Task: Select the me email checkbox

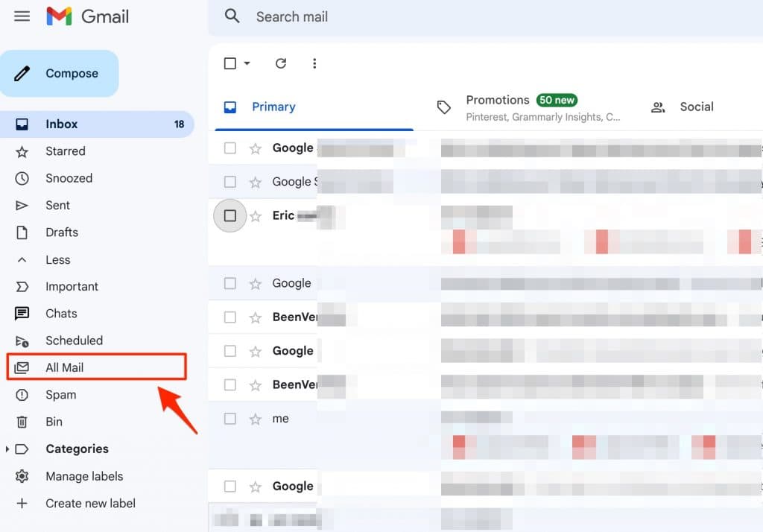Action: [x=230, y=419]
